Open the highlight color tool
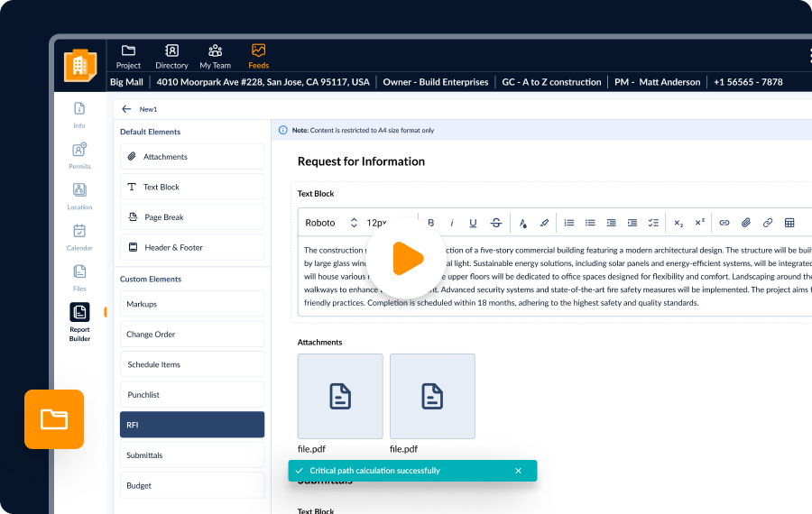Viewport: 812px width, 514px height. click(544, 223)
